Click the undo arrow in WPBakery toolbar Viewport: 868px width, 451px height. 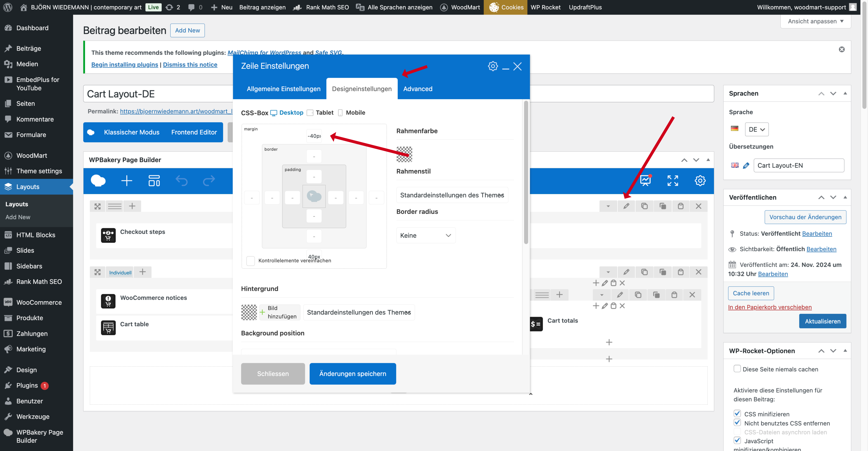coord(182,181)
